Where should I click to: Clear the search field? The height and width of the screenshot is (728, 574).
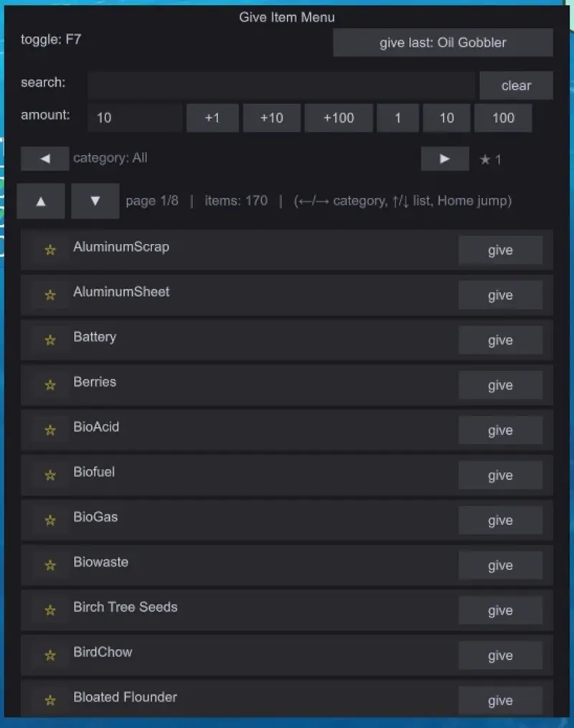tap(516, 85)
